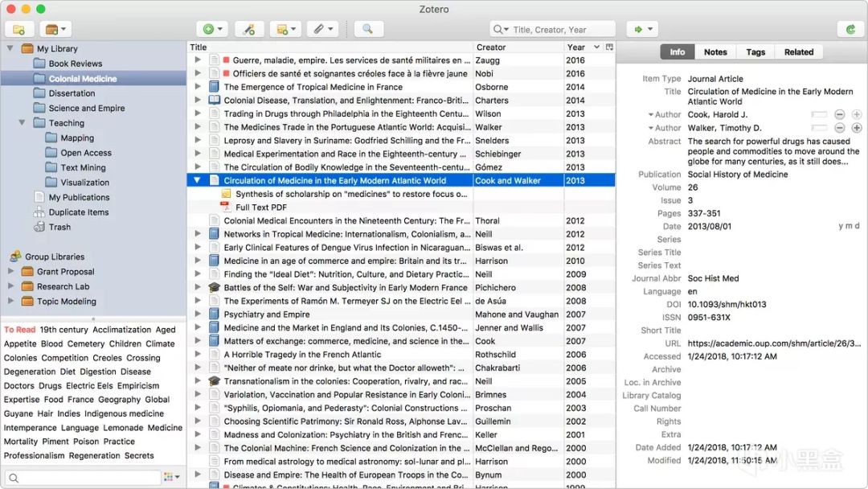
Task: Open Advanced Search magnifier icon
Action: click(x=367, y=29)
